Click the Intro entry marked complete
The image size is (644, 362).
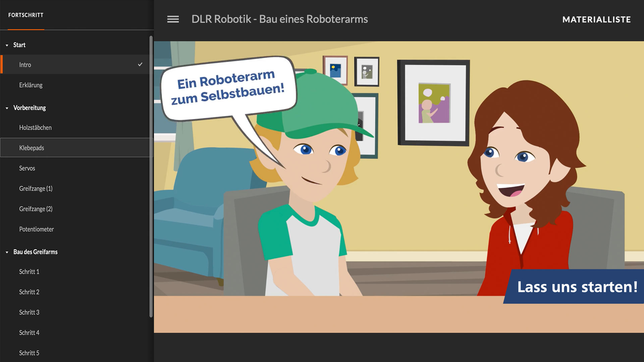(25, 64)
